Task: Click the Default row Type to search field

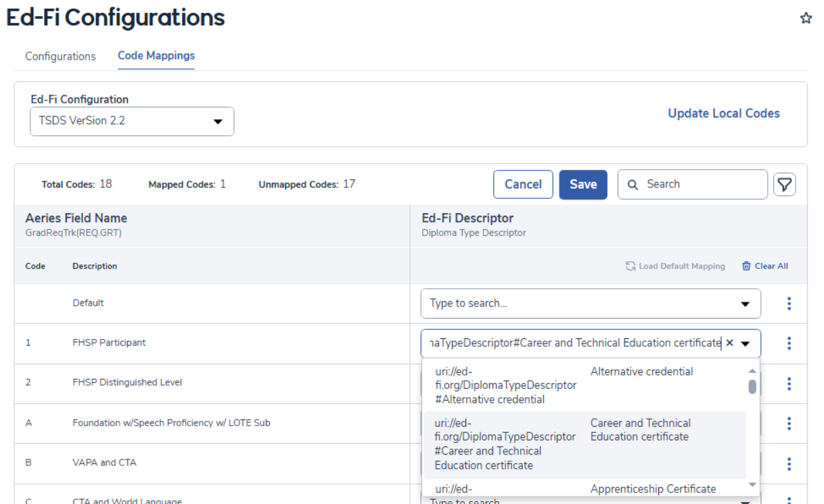Action: [x=591, y=303]
